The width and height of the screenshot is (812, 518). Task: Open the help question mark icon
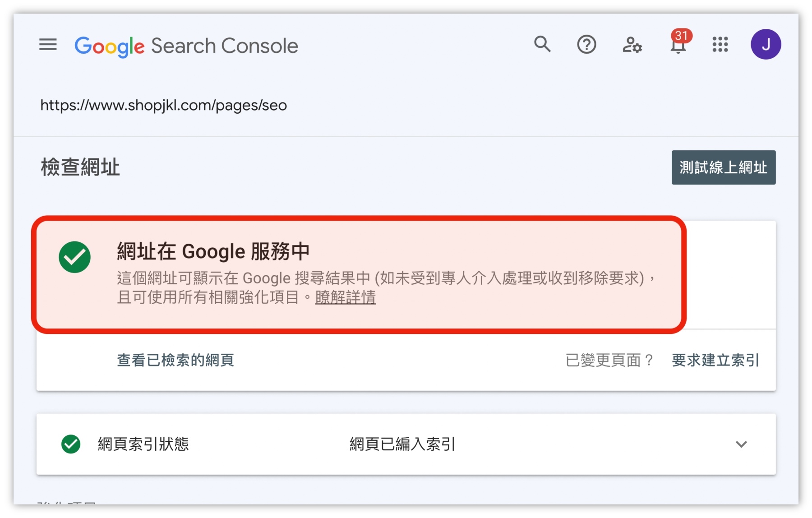click(x=586, y=44)
